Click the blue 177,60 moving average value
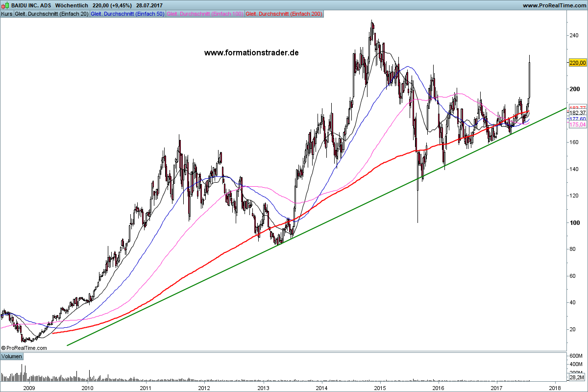This screenshot has height=392, width=588. coord(577,119)
